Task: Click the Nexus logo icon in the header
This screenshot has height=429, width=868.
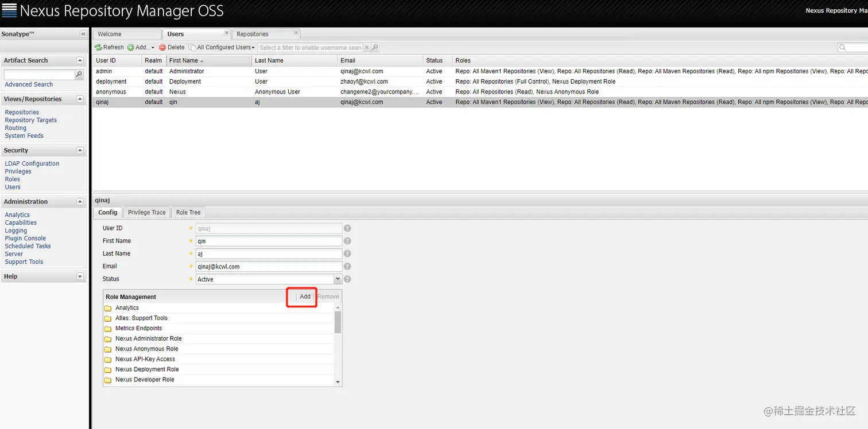Action: [x=9, y=10]
